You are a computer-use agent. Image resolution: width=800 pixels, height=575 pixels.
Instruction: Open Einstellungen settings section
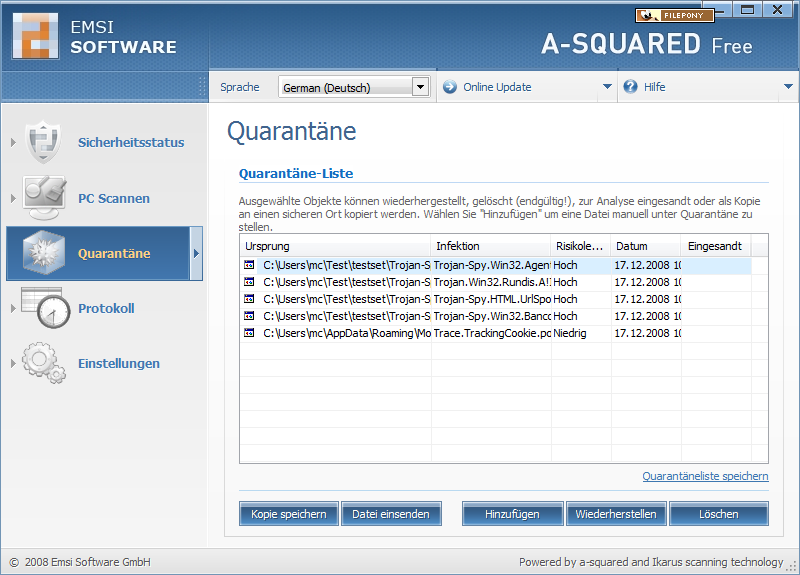(118, 363)
